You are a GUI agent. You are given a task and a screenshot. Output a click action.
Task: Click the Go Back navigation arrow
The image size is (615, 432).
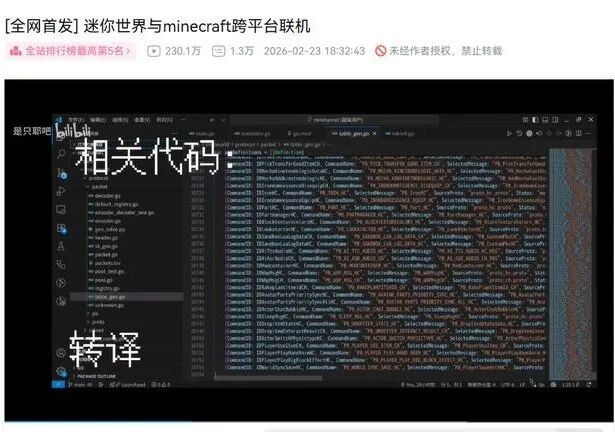212,120
